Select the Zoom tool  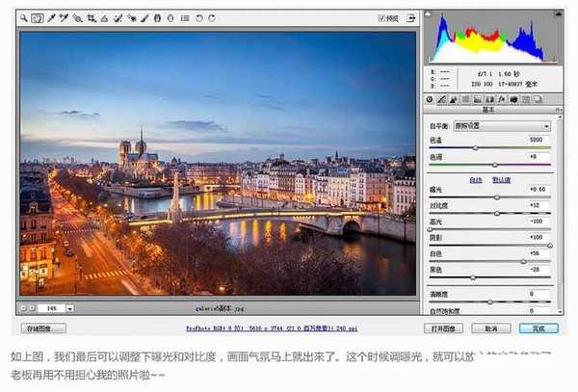point(24,18)
